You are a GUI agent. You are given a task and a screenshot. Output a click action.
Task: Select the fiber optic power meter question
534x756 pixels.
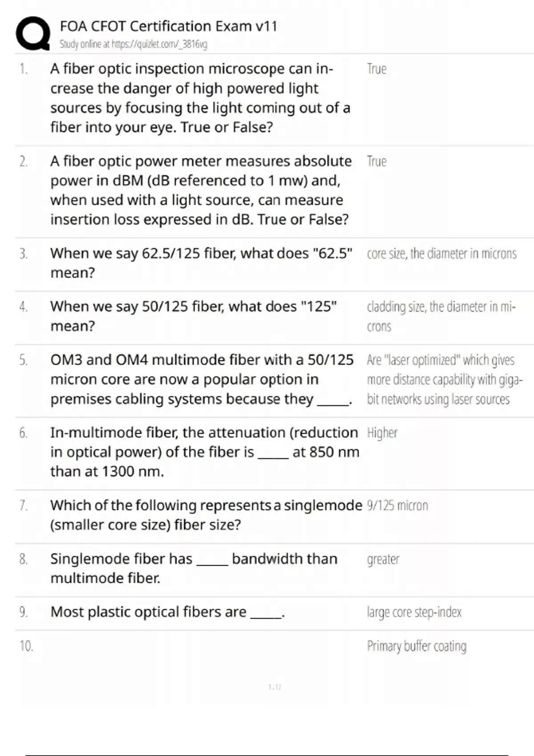(201, 190)
